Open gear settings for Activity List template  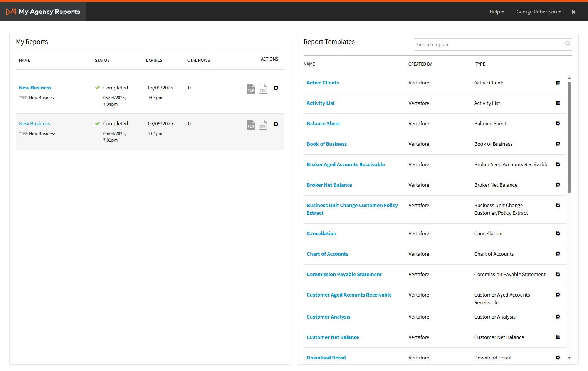[x=558, y=103]
